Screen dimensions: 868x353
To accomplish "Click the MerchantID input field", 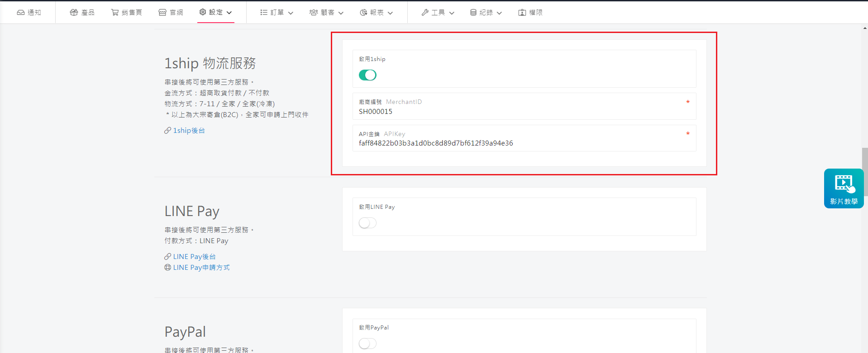I will pos(520,112).
